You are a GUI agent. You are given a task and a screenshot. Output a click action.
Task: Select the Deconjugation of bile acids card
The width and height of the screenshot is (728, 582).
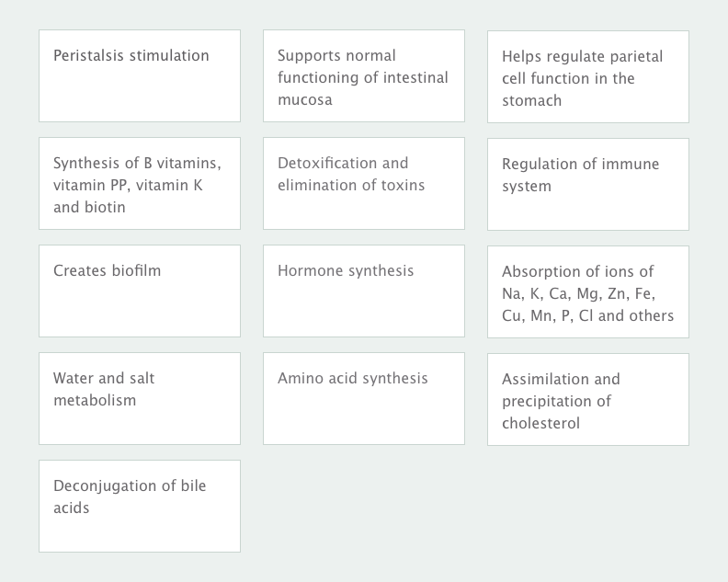tap(140, 506)
